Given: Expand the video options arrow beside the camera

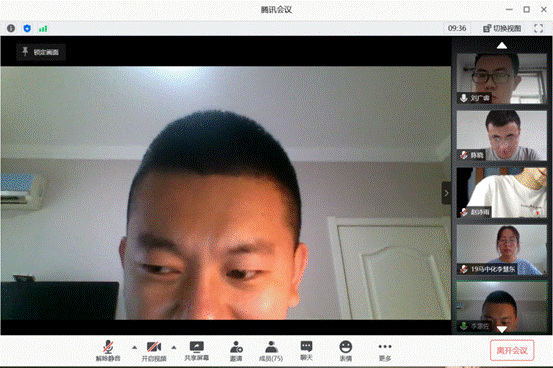Looking at the screenshot, I should tap(174, 348).
